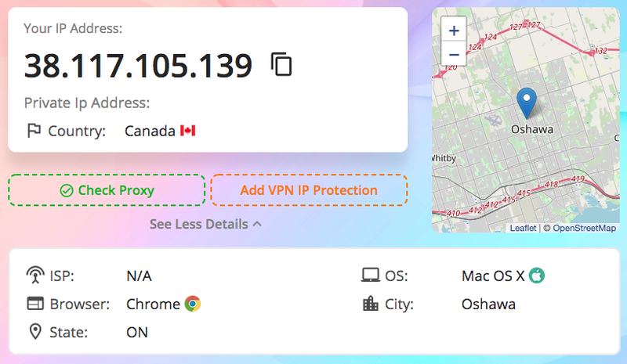Open the Leaflet attribution link

[523, 228]
